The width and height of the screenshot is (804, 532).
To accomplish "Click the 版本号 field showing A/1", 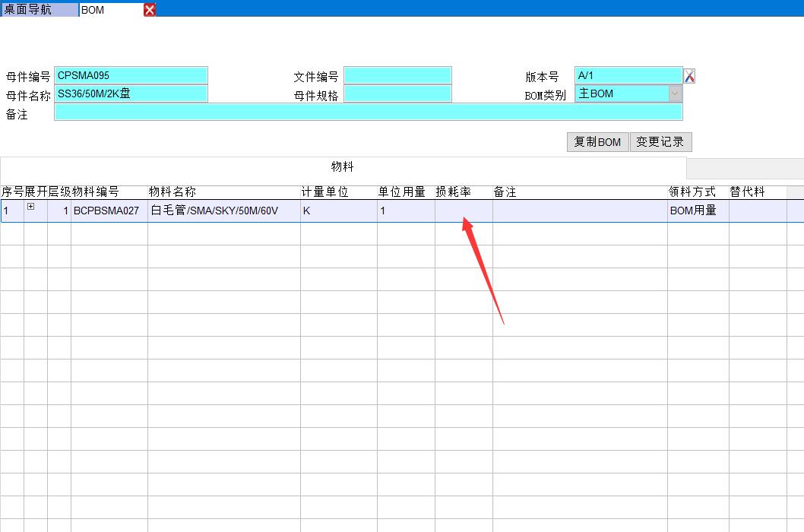I will (628, 75).
